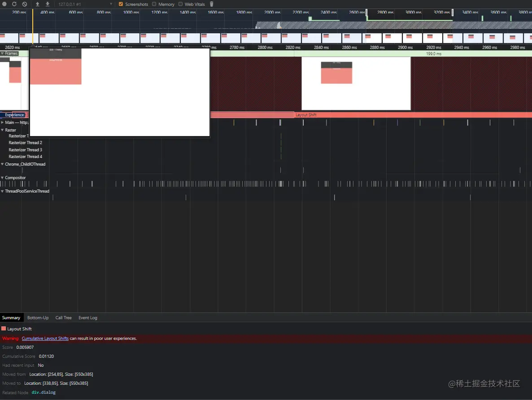This screenshot has height=400, width=532.
Task: Start recording with the Record button
Action: [4, 4]
